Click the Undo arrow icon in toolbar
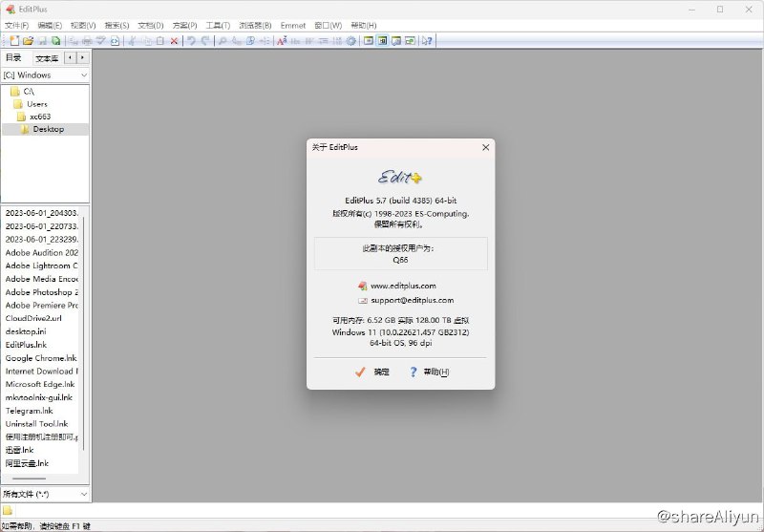This screenshot has height=532, width=764. [192, 41]
